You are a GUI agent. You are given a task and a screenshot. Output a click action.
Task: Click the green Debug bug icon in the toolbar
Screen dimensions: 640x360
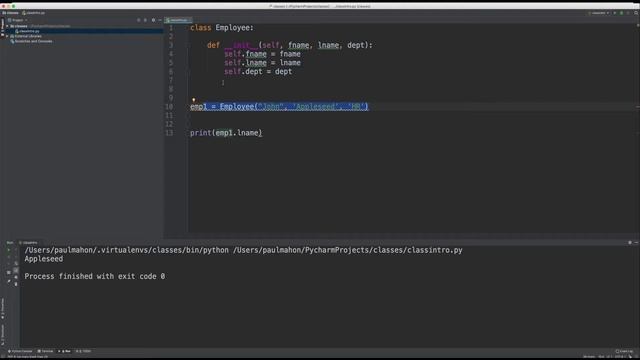621,13
